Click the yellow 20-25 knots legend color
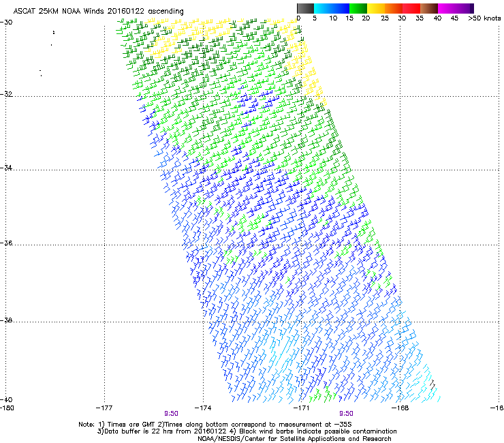This screenshot has height=443, width=504. click(x=376, y=8)
